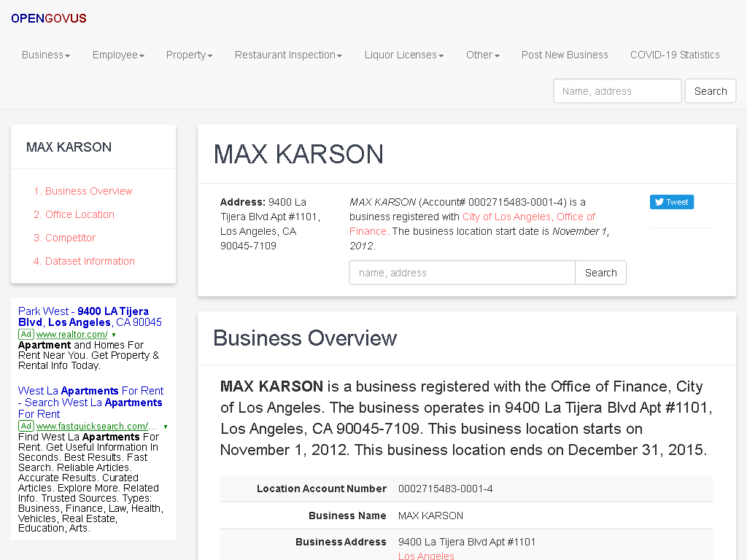Open ad options arrow next to realtor.com
This screenshot has width=747, height=560.
(x=114, y=335)
